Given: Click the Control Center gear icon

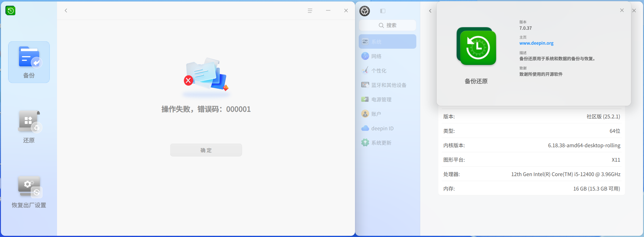Looking at the screenshot, I should [x=365, y=11].
